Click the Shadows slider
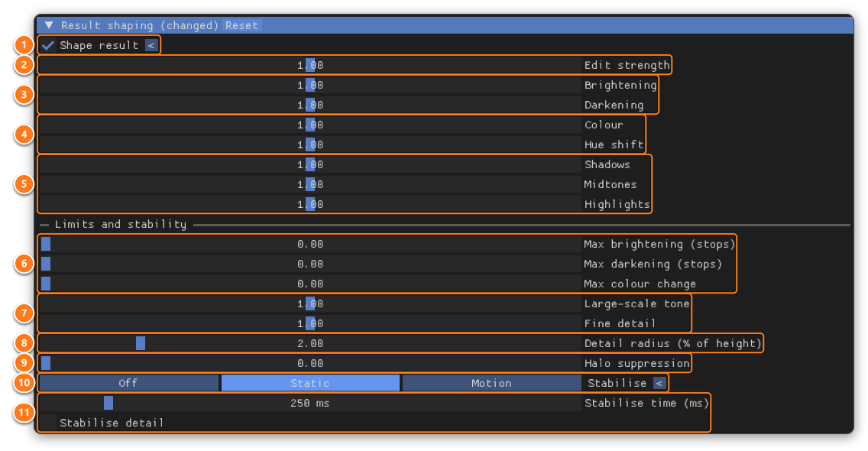868x451 pixels. point(310,164)
